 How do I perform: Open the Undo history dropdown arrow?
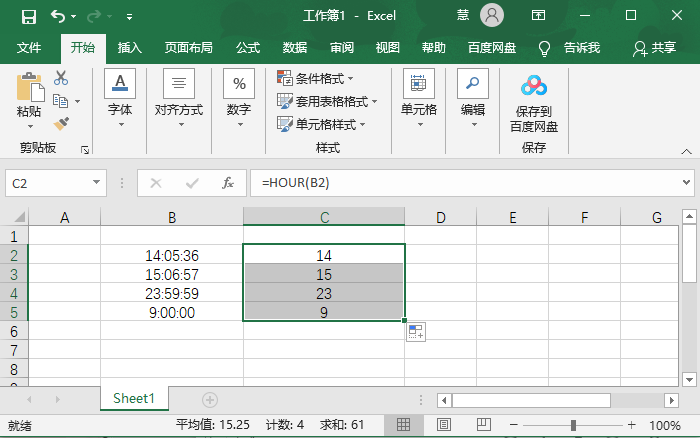tap(74, 17)
